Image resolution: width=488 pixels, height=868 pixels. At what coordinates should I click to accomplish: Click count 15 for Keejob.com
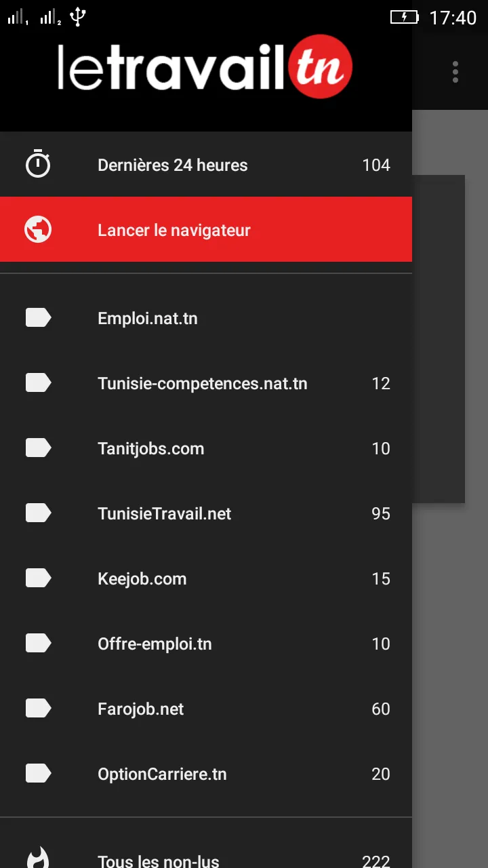point(381,579)
